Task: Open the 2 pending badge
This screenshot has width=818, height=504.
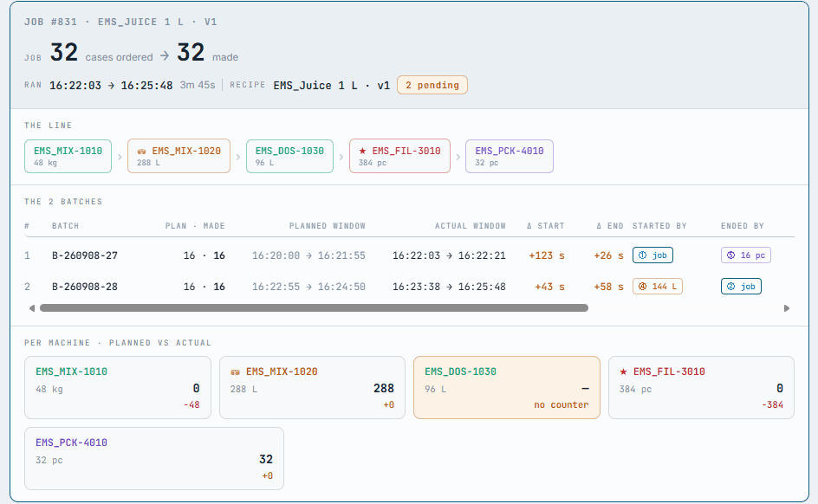Action: pyautogui.click(x=432, y=85)
